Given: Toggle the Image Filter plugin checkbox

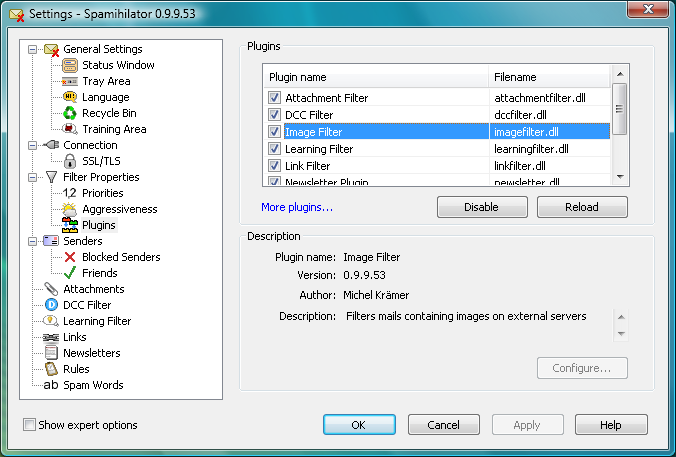Looking at the screenshot, I should click(x=274, y=131).
